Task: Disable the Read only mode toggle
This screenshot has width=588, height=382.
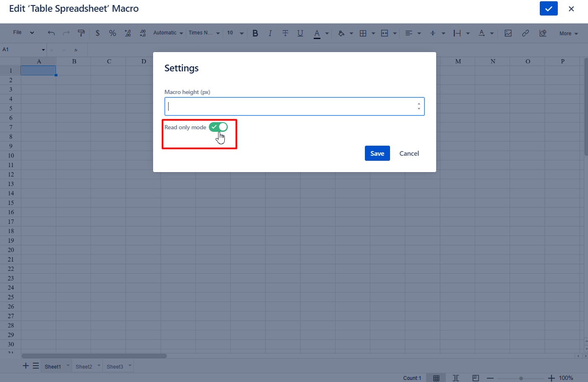Action: click(x=218, y=127)
